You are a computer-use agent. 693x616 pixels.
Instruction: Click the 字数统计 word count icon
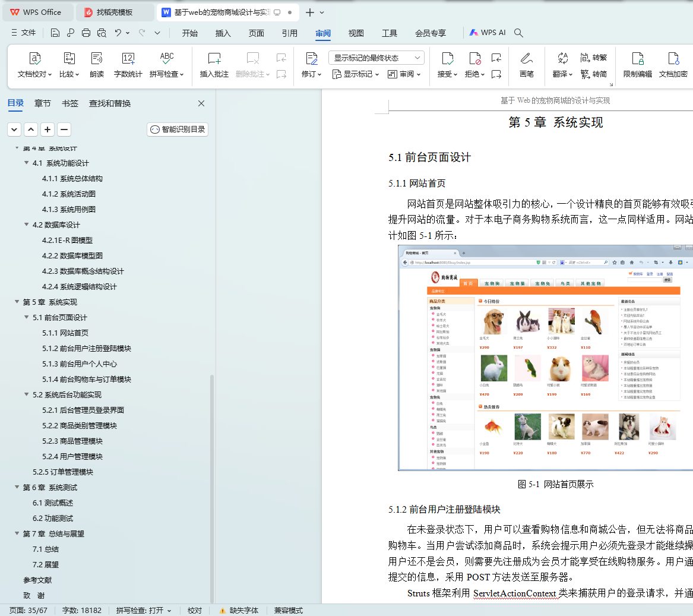(x=128, y=58)
